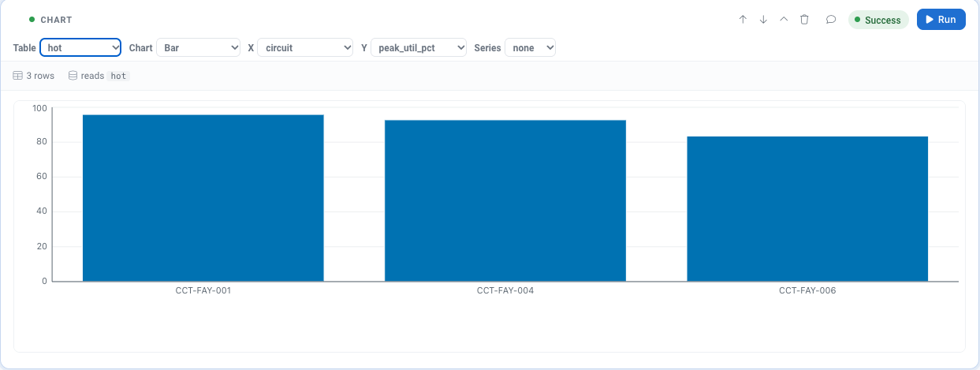This screenshot has width=980, height=370.
Task: Open the comment bubble for this cell
Action: [x=831, y=20]
